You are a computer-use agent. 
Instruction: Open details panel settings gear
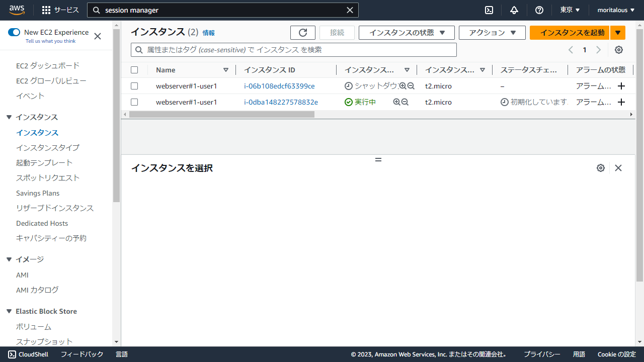tap(600, 168)
